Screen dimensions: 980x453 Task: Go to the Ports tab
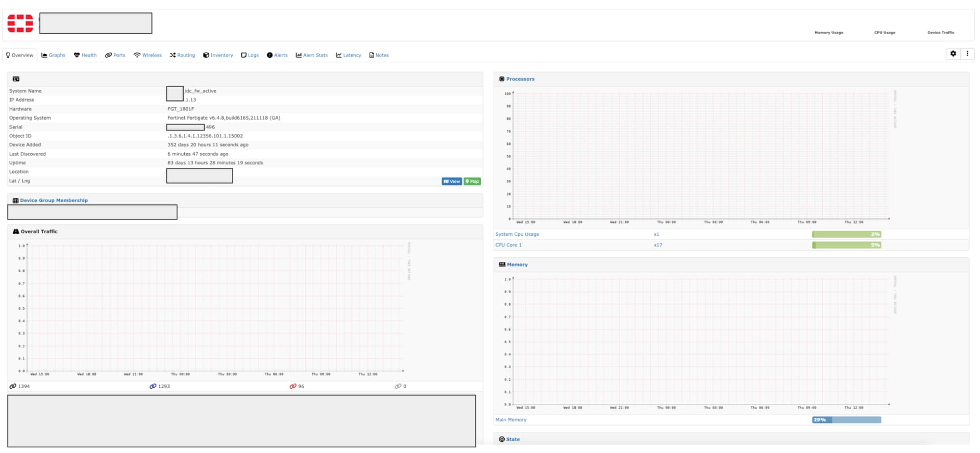115,55
